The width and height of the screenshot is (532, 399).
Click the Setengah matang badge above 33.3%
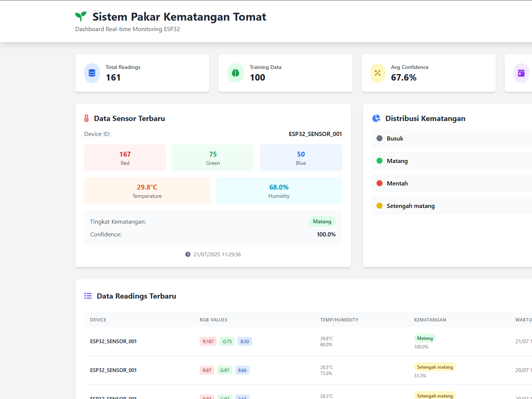[x=435, y=367]
